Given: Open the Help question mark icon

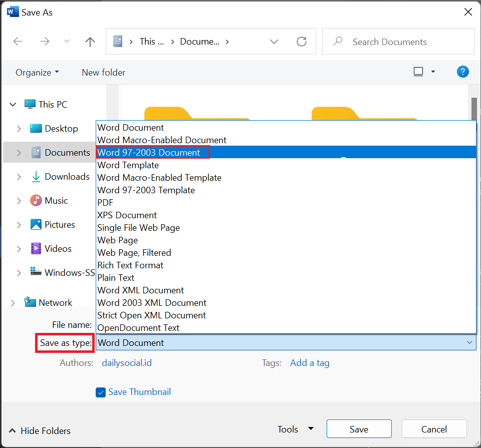Looking at the screenshot, I should (x=462, y=72).
